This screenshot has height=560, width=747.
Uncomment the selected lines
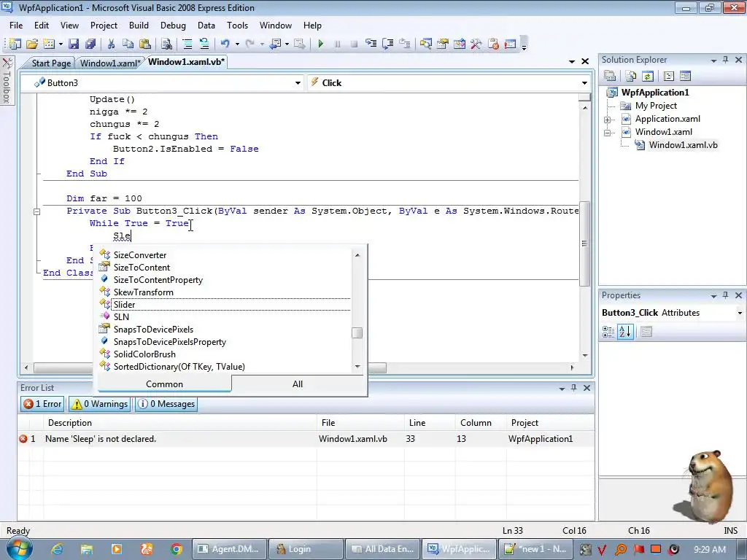pos(204,44)
